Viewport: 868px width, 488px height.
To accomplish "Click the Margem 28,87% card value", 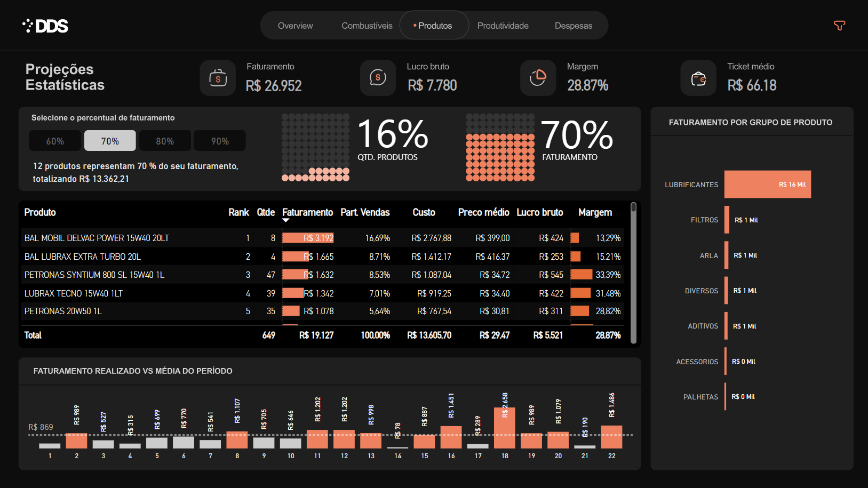I will pos(587,85).
